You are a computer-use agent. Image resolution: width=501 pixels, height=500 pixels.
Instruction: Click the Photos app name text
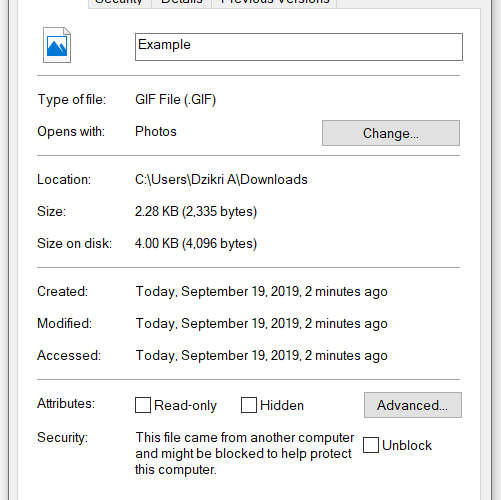point(156,132)
